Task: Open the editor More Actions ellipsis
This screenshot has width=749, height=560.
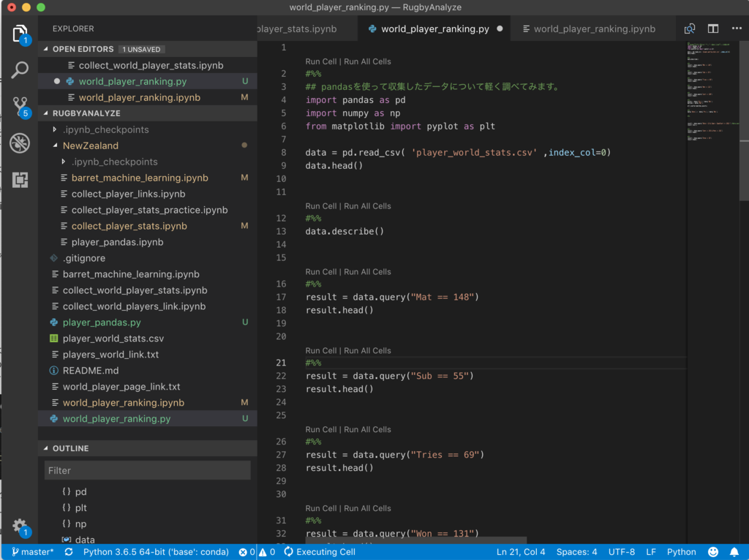Action: [736, 29]
